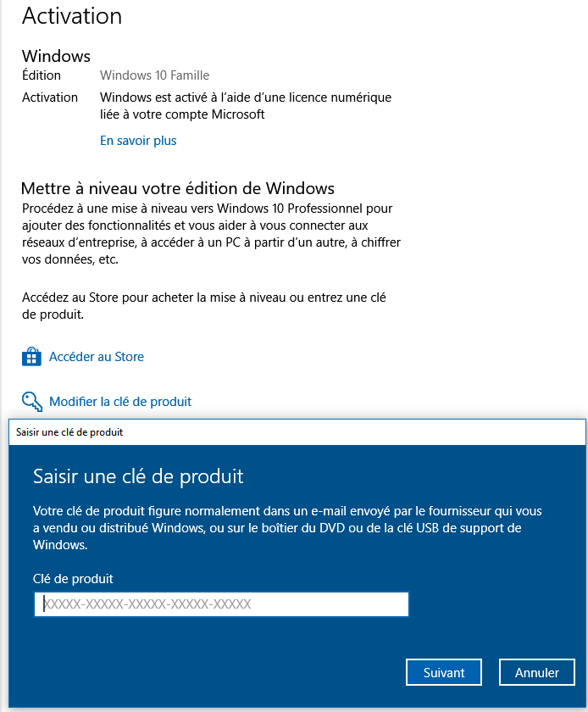The image size is (588, 712).
Task: Click the dialog paragraph about e-mail du fournisseur
Action: click(x=287, y=527)
